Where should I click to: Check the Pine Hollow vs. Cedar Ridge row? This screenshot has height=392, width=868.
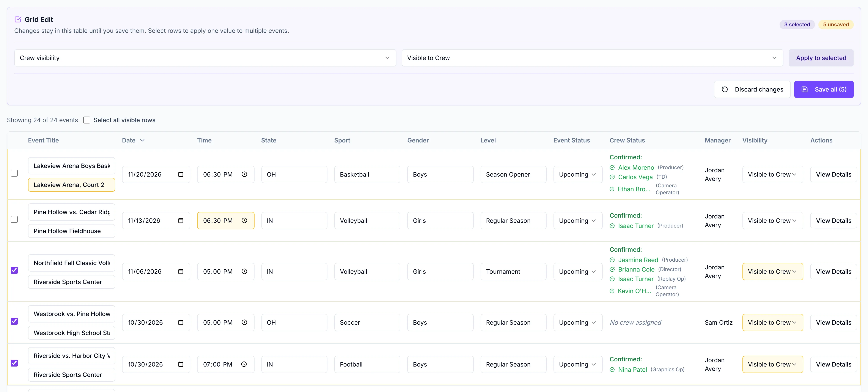click(14, 220)
